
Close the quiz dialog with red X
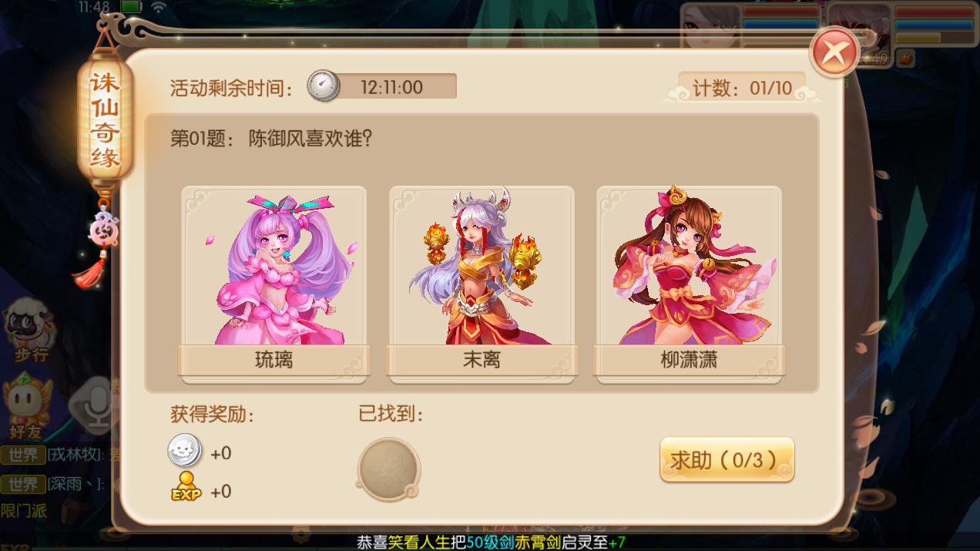pos(835,52)
